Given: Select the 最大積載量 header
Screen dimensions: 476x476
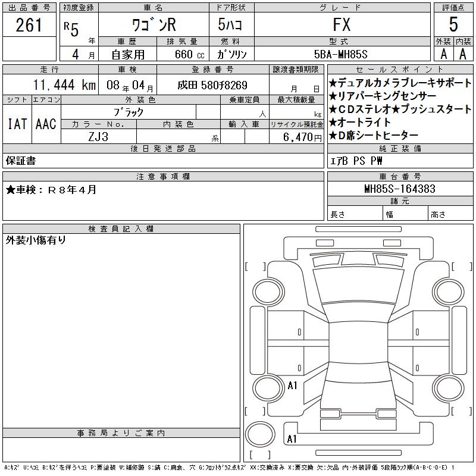Looking at the screenshot, I should tap(296, 99).
